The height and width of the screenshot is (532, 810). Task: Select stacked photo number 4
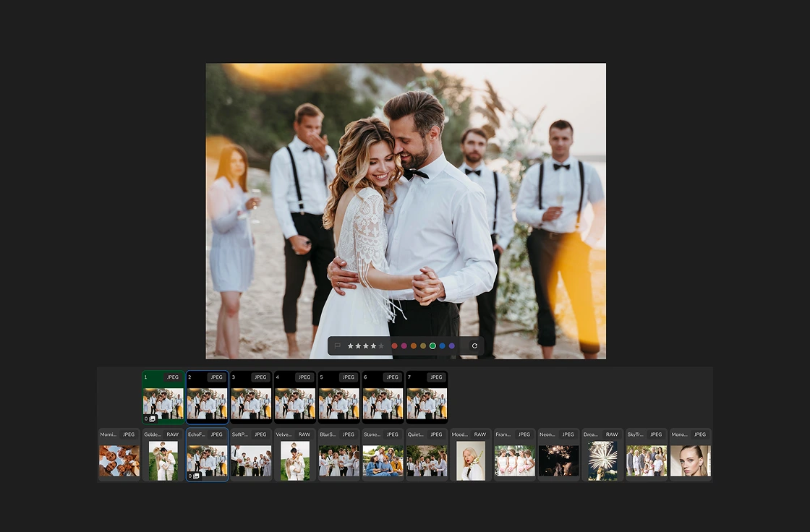pos(295,397)
